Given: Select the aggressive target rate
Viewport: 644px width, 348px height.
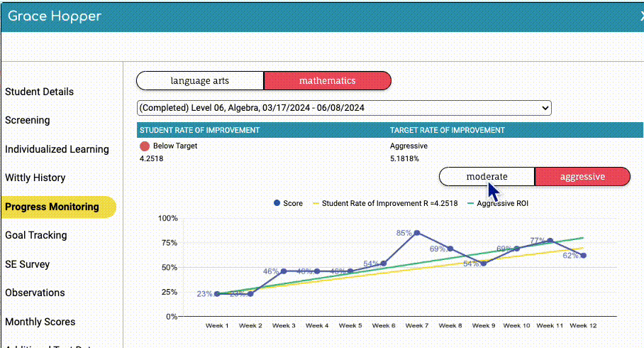Looking at the screenshot, I should (x=582, y=176).
